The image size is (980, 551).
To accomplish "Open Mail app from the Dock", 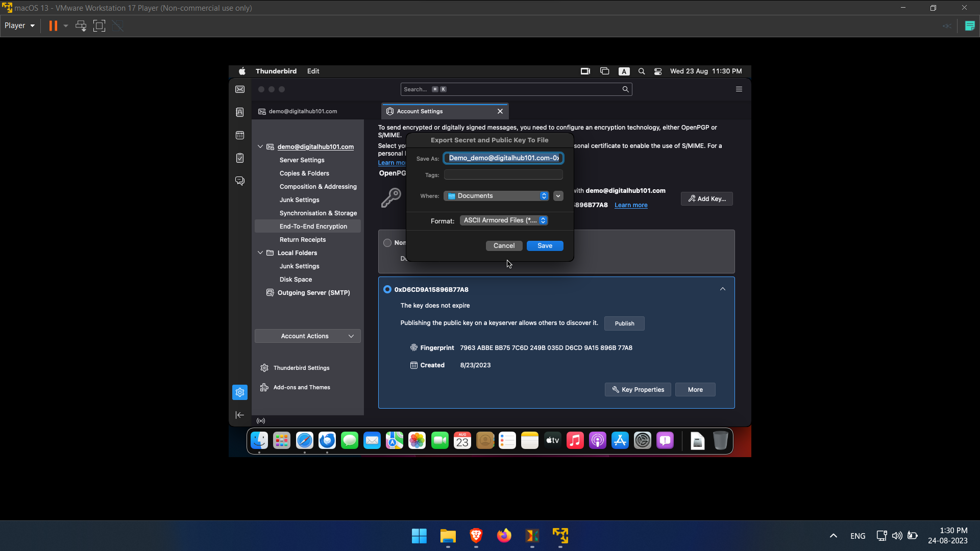I will 372,440.
